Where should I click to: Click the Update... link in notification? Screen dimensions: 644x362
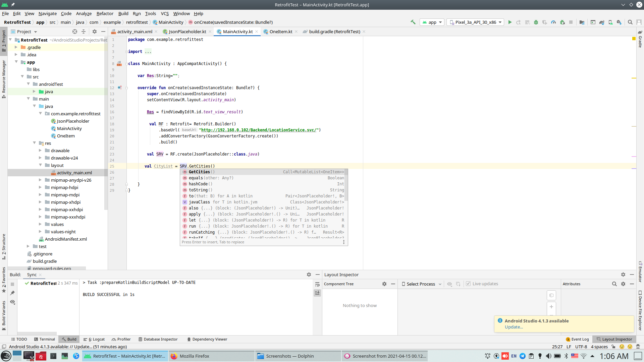pyautogui.click(x=514, y=327)
